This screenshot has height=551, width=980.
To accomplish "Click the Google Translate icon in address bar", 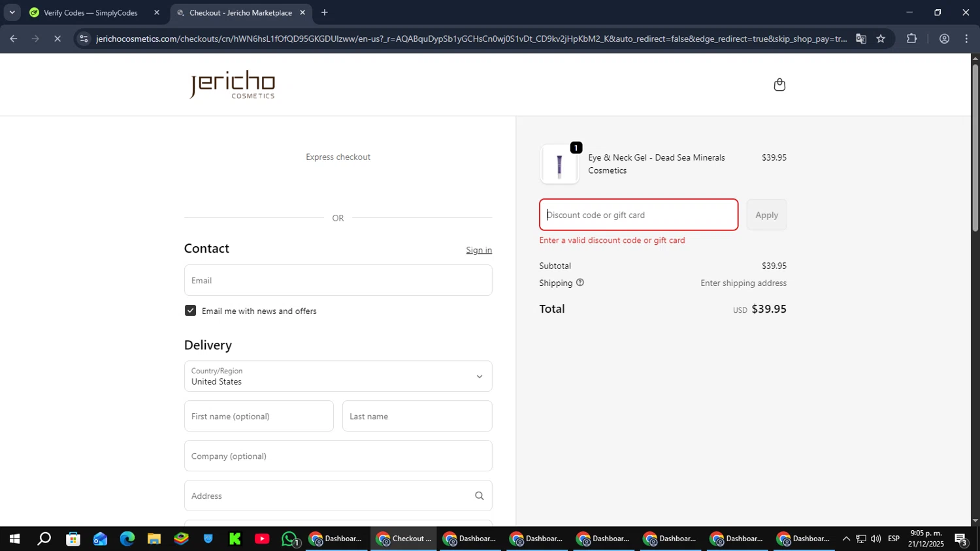I will (860, 39).
